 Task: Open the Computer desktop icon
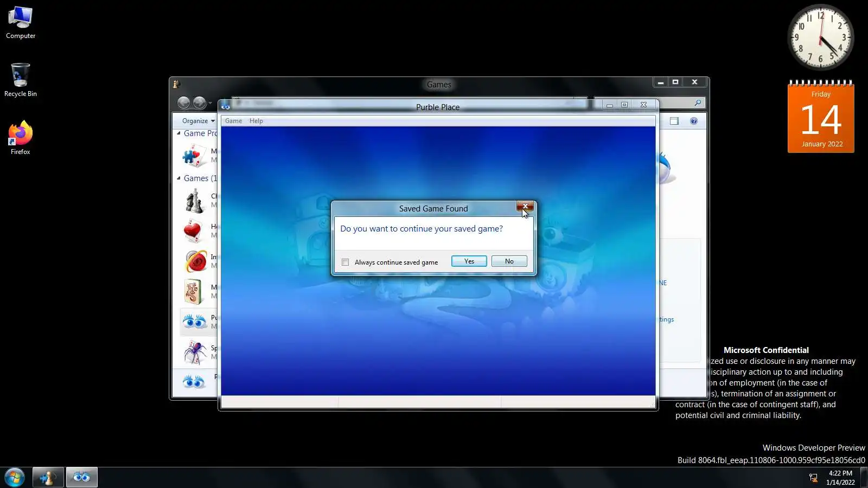point(21,23)
